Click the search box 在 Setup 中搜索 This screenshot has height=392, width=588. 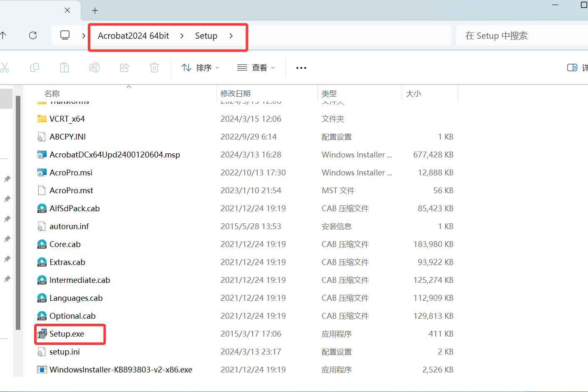click(522, 35)
